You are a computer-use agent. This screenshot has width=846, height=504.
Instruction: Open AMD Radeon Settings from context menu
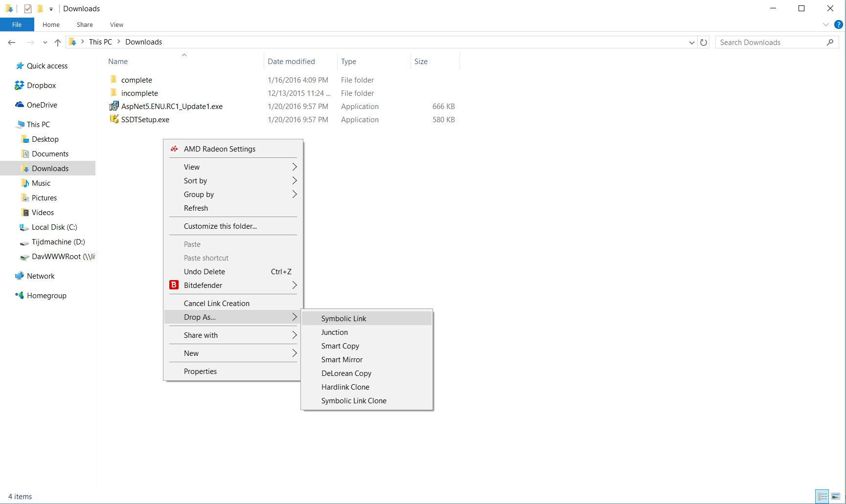coord(233,149)
